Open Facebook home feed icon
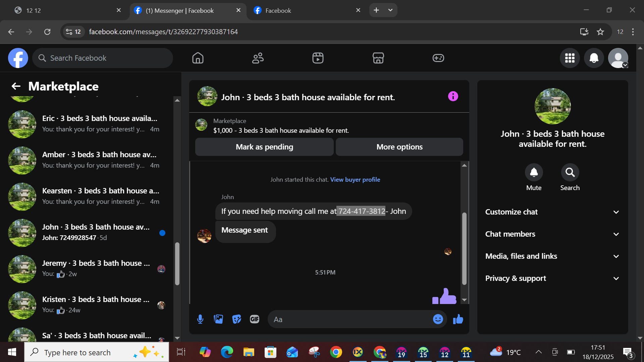 pos(198,58)
